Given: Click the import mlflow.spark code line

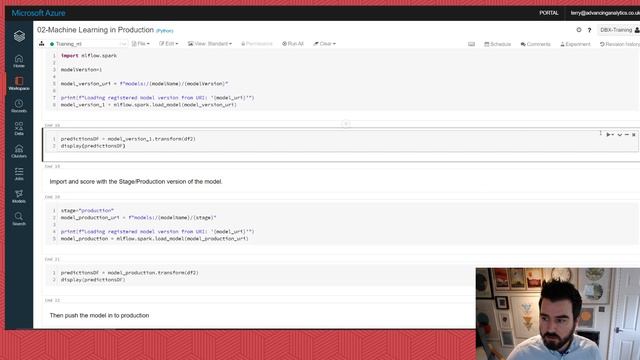Looking at the screenshot, I should pos(89,56).
